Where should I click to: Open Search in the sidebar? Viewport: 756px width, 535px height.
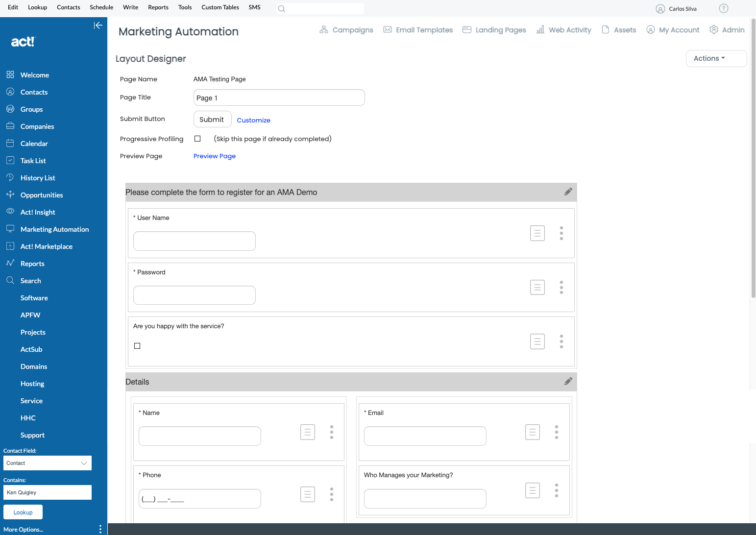30,281
